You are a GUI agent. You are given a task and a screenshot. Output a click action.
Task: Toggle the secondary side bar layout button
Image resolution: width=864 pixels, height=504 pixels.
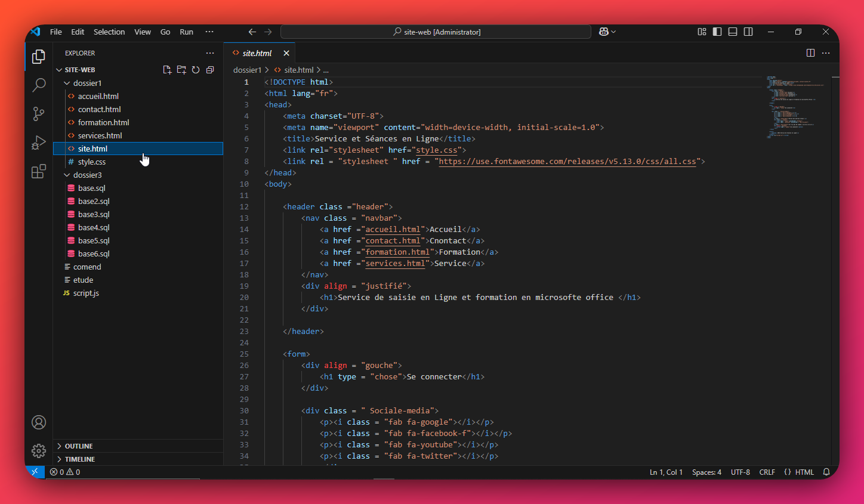click(748, 32)
